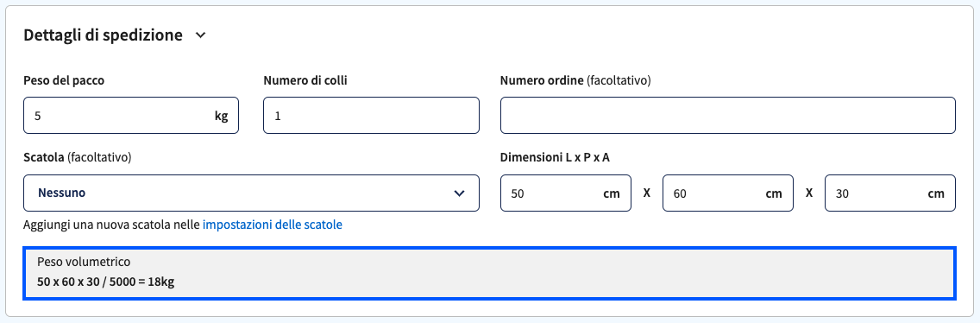Click the cm unit beside 50
Viewport: 980px width, 323px height.
pyautogui.click(x=612, y=193)
